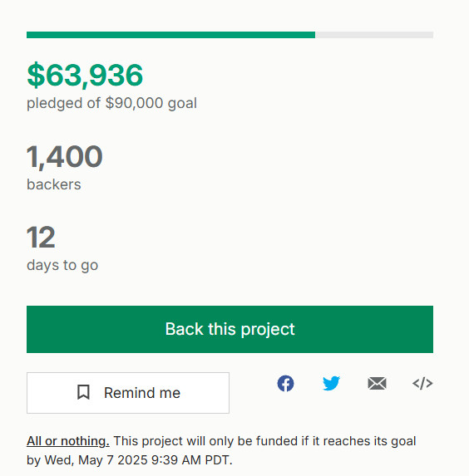This screenshot has width=469, height=476.
Task: Click the $90,000 goal figure
Action: [x=135, y=103]
